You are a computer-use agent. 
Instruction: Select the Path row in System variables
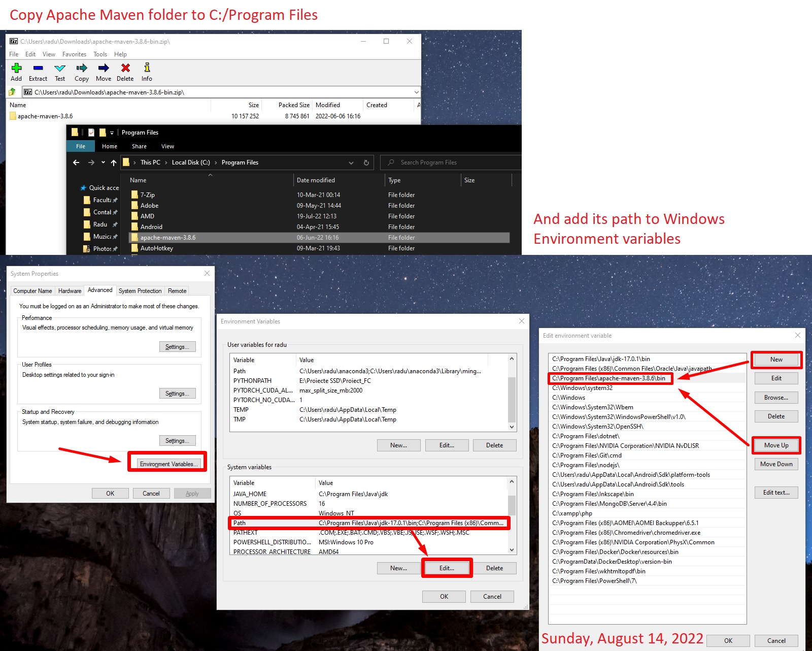pyautogui.click(x=368, y=523)
